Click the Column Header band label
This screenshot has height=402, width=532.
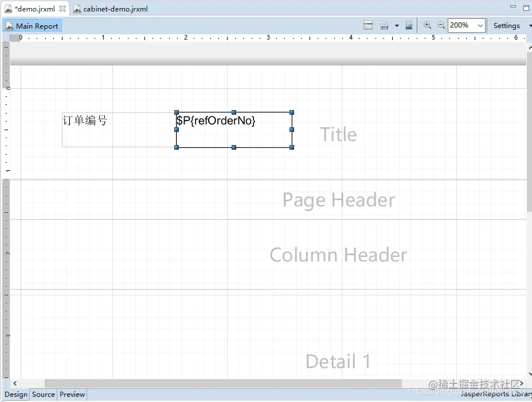click(x=338, y=255)
